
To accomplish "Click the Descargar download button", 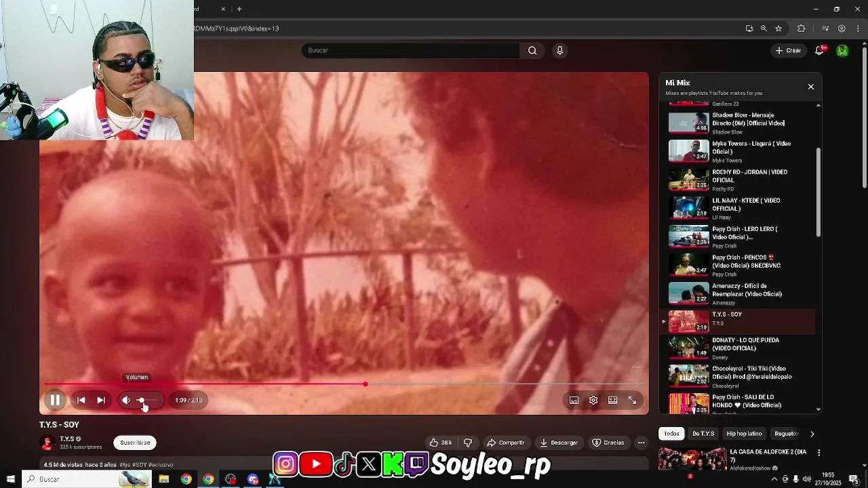I will [559, 443].
